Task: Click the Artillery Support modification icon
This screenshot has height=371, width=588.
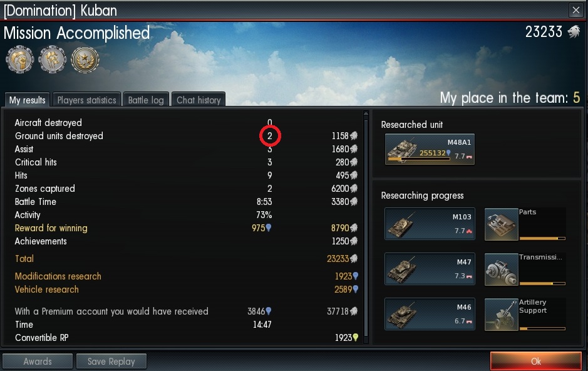Action: pyautogui.click(x=502, y=315)
